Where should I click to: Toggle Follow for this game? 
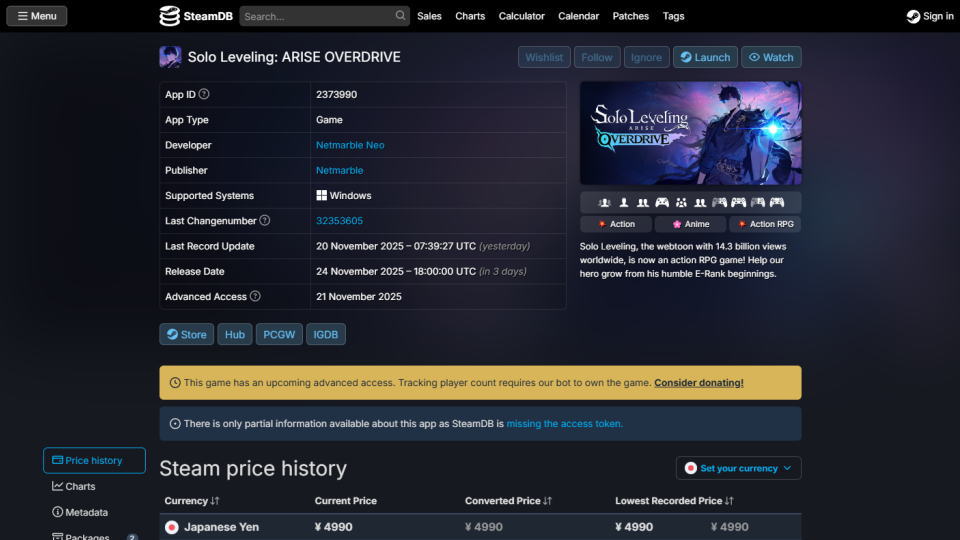(x=597, y=57)
